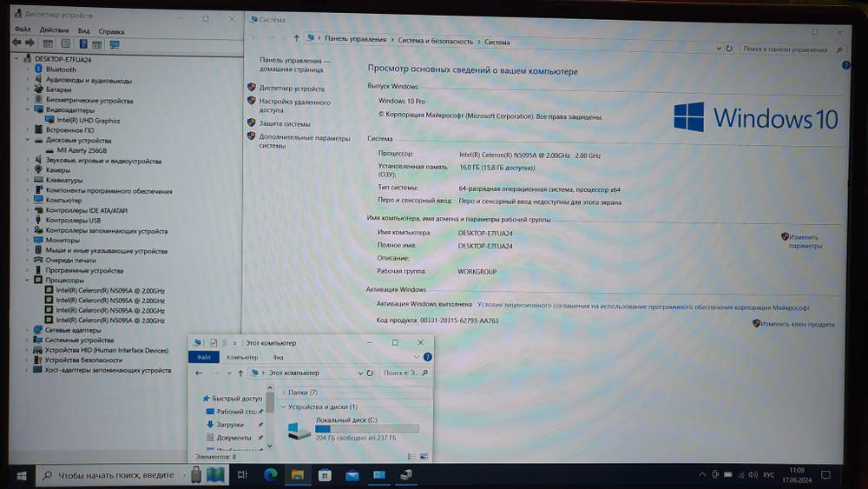Select Устройства безопасности category
The width and height of the screenshot is (868, 489).
(x=83, y=360)
